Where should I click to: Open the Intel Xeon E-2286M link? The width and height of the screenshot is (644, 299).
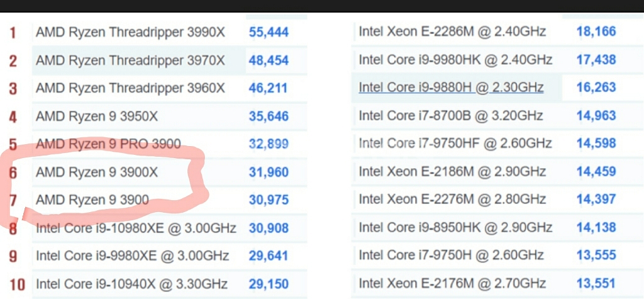(x=452, y=31)
